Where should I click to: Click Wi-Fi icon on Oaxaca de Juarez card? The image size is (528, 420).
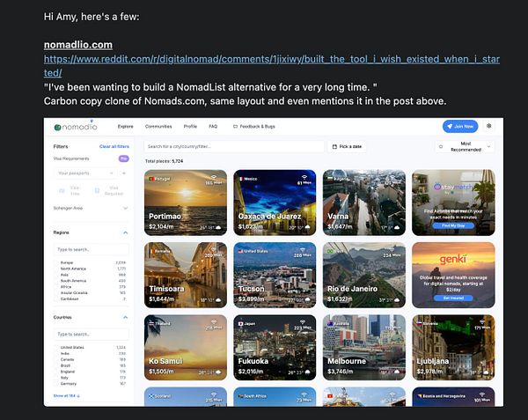(304, 177)
